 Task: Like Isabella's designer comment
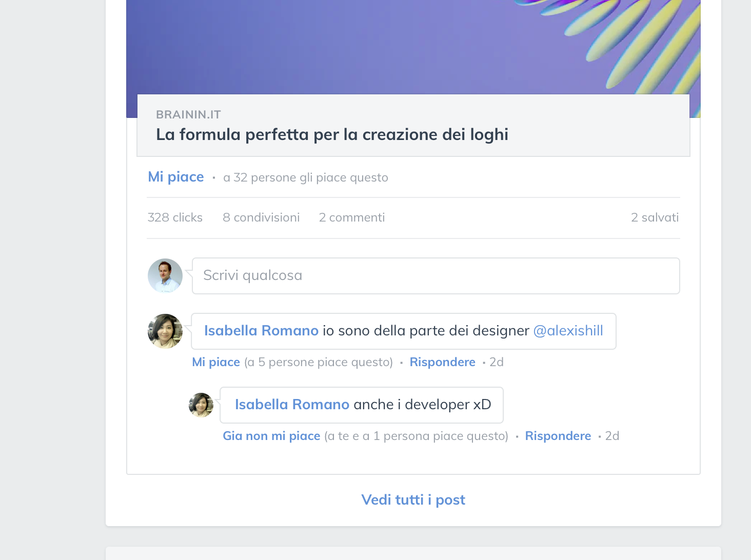click(216, 362)
